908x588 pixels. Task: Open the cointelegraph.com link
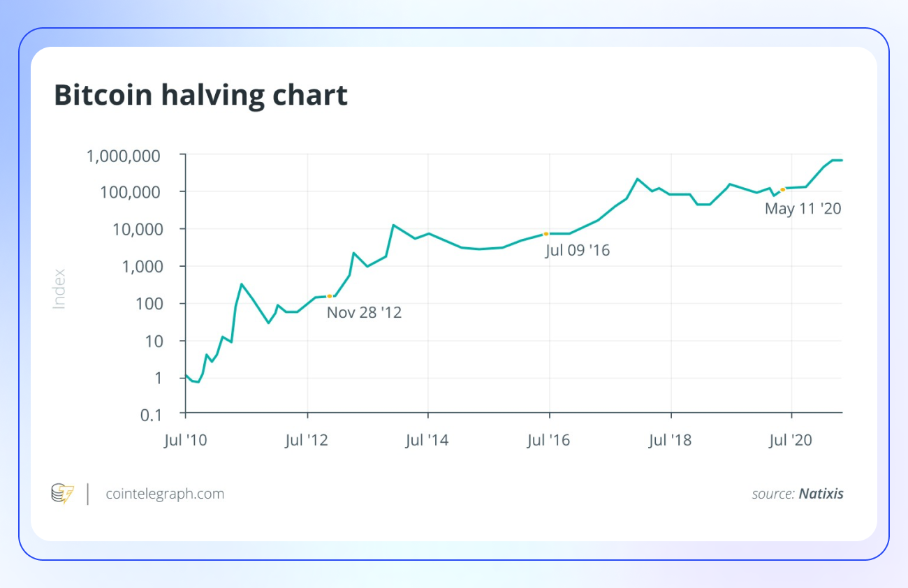coord(165,494)
